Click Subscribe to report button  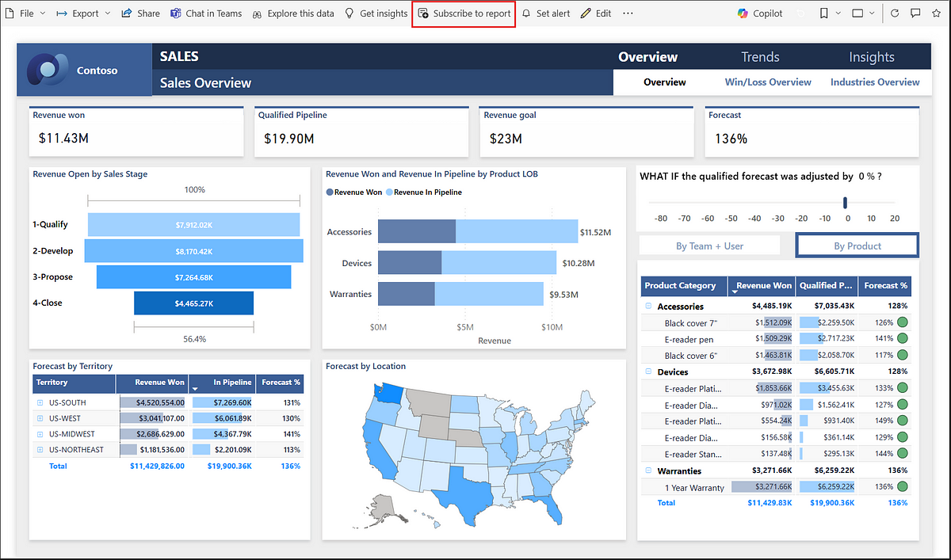(x=464, y=13)
